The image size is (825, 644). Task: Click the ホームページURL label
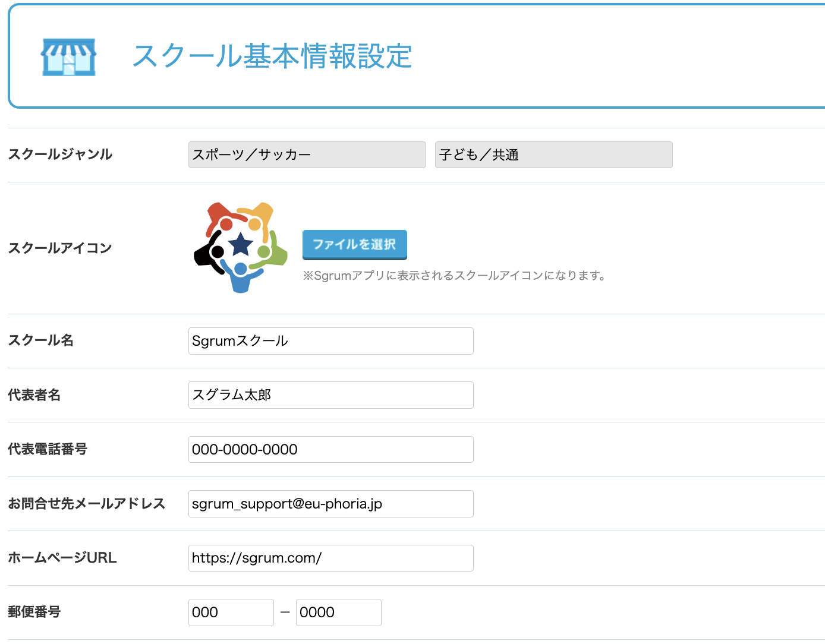[62, 558]
